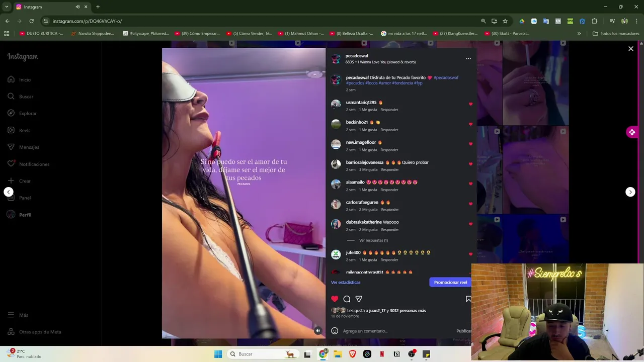
Task: Open Reels in Instagram sidebar
Action: pyautogui.click(x=19, y=130)
